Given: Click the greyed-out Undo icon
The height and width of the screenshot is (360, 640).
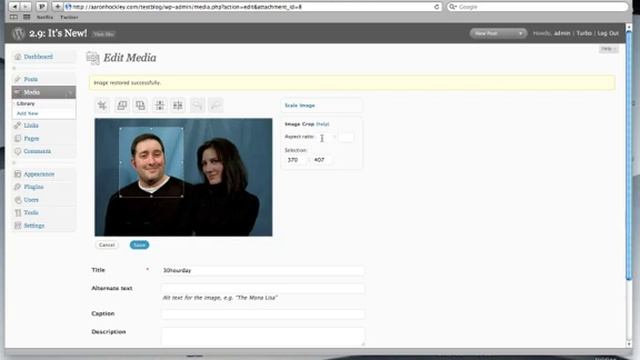Looking at the screenshot, I should pyautogui.click(x=197, y=105).
